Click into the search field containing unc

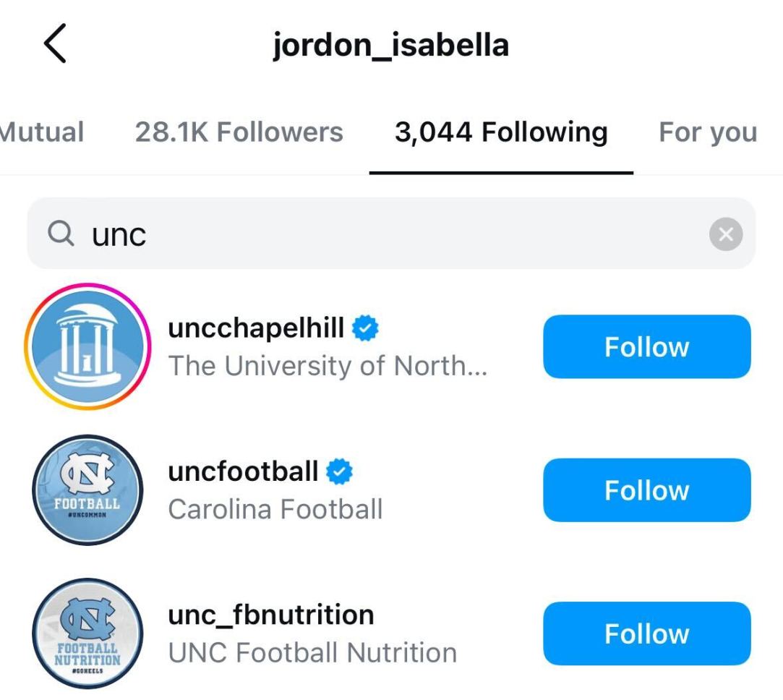390,234
